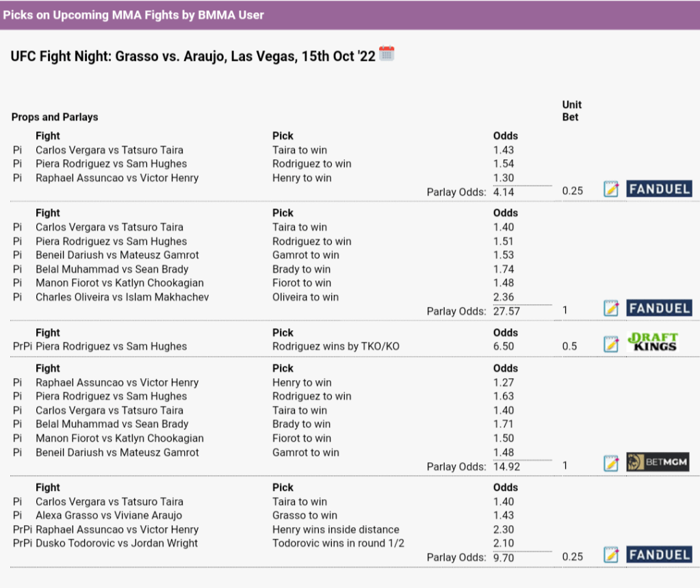Click the edit icon next to the BetMGM logo
This screenshot has width=700, height=588.
pos(611,464)
